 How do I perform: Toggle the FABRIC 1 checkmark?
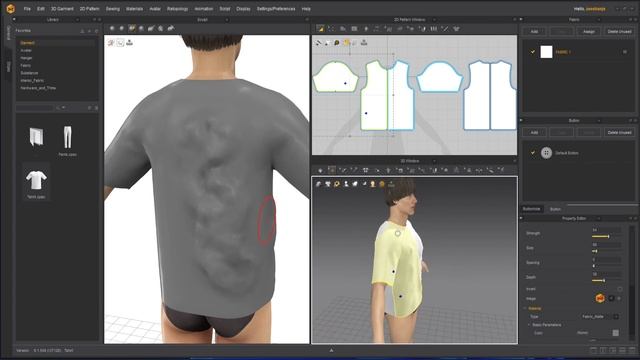click(533, 52)
